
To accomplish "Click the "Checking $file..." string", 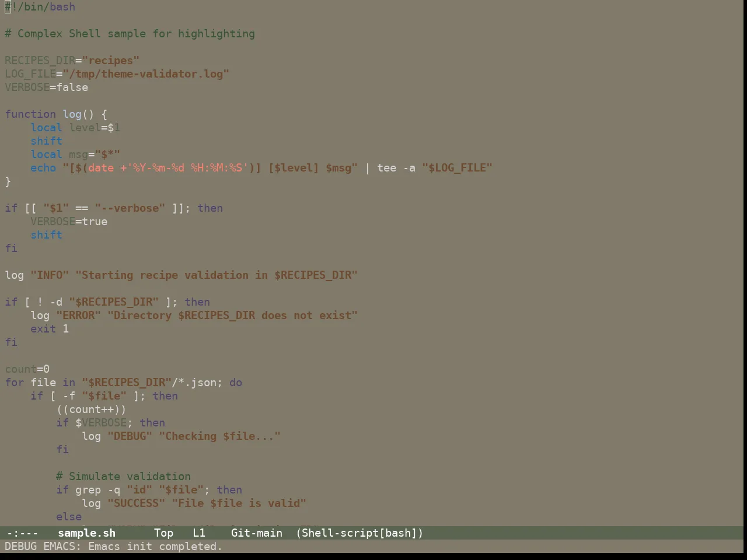I will 219,436.
